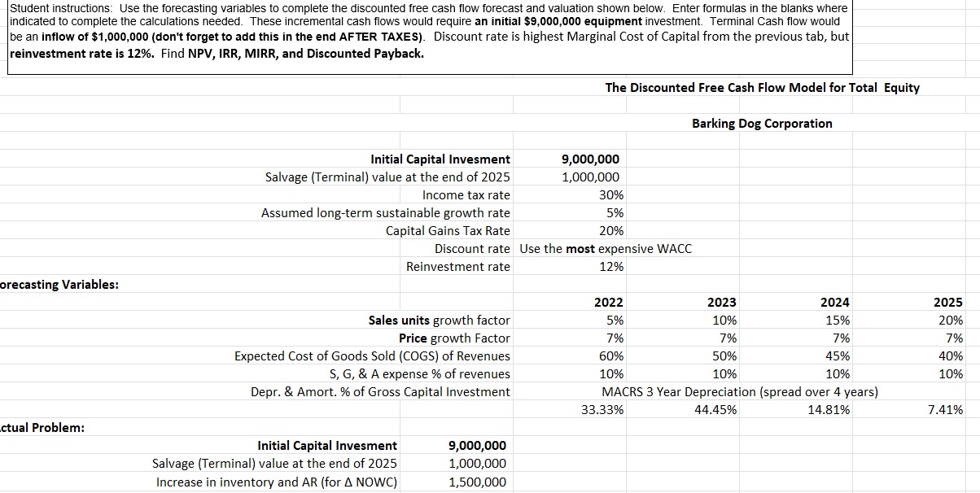This screenshot has height=493, width=980.
Task: Select 'Sales units growth factor' label
Action: [440, 320]
